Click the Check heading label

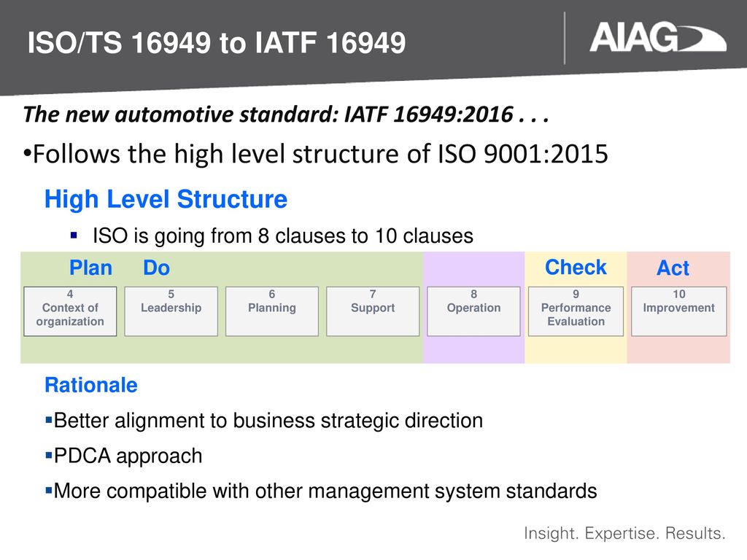(576, 267)
